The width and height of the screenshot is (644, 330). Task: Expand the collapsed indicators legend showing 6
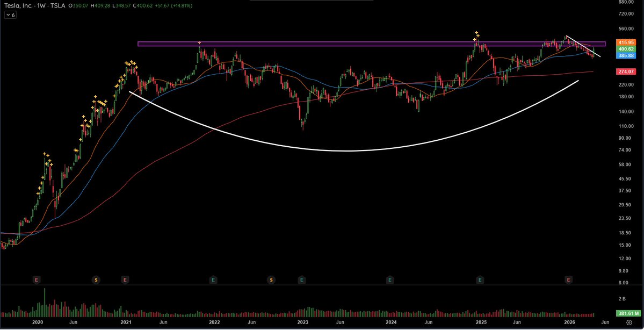pos(10,15)
